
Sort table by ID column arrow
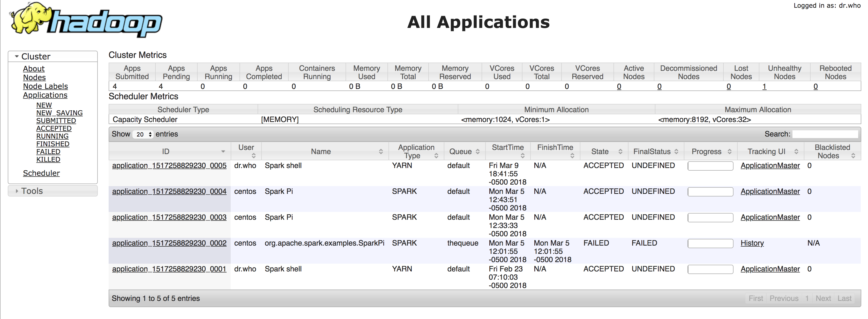[x=223, y=151]
